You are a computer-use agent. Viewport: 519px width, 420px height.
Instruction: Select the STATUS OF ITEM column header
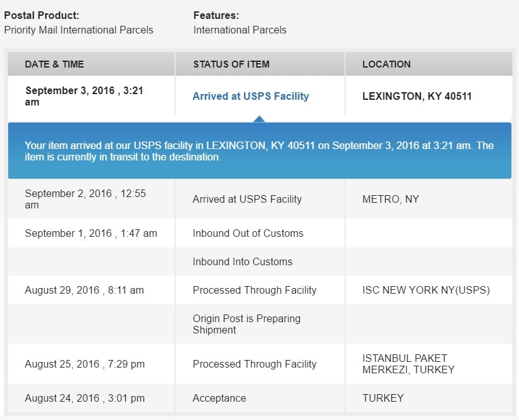[231, 64]
